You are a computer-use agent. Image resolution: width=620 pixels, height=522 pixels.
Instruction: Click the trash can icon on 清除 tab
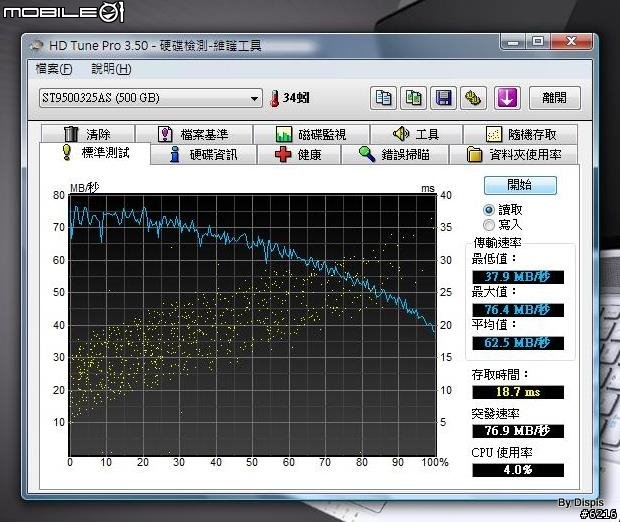71,134
